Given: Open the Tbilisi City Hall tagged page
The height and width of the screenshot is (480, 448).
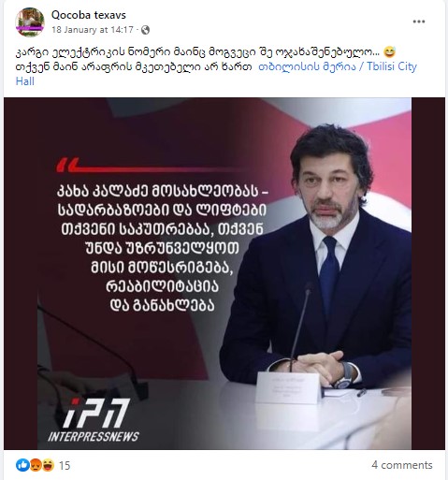Looking at the screenshot, I should pos(338,66).
